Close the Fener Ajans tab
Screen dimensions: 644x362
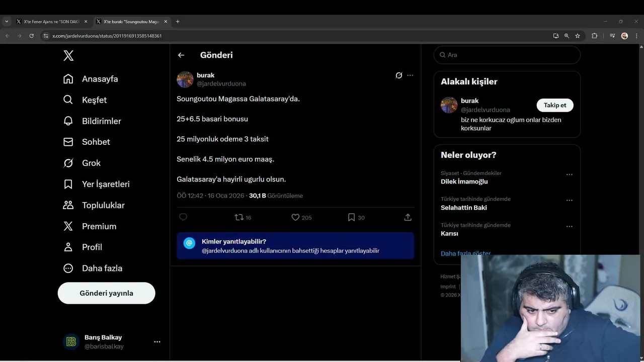[x=86, y=22]
